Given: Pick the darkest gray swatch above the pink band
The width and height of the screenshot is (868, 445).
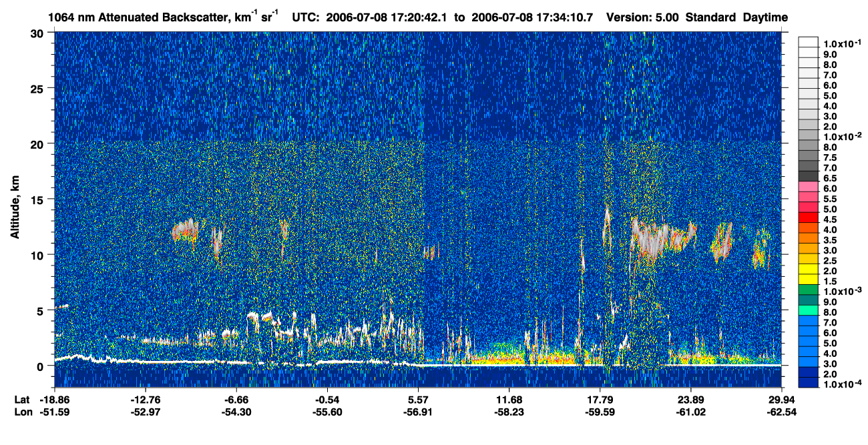Looking at the screenshot, I should [x=808, y=176].
